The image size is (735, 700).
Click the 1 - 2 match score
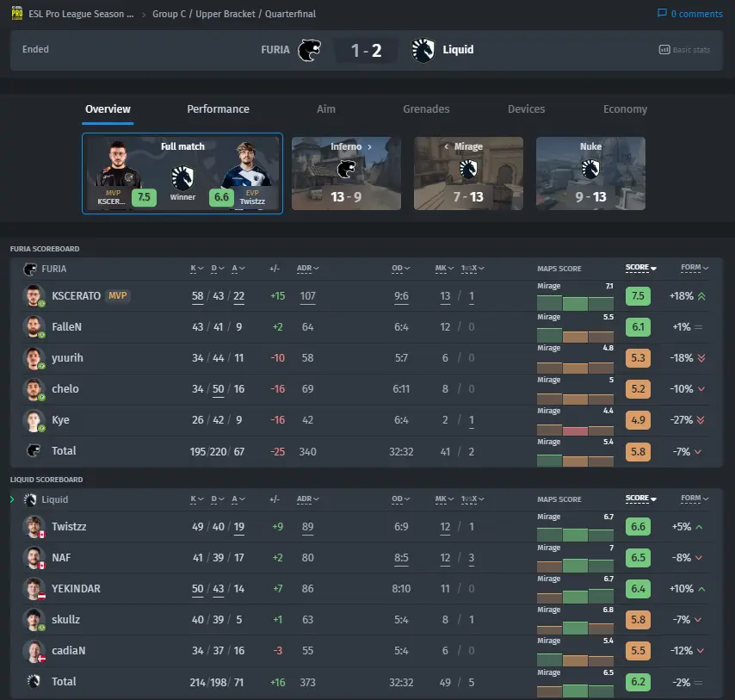pos(366,50)
